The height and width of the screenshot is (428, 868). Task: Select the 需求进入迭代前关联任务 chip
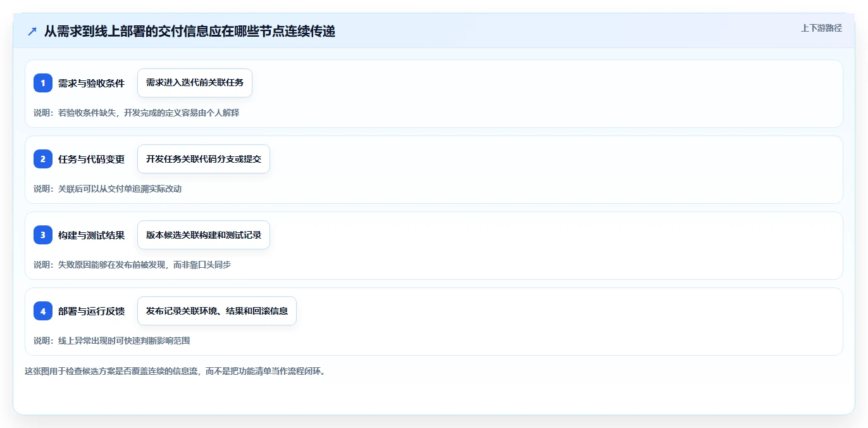point(195,83)
